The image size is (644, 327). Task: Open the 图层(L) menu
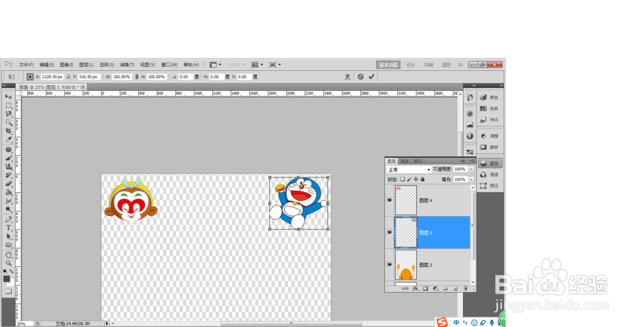(x=86, y=65)
